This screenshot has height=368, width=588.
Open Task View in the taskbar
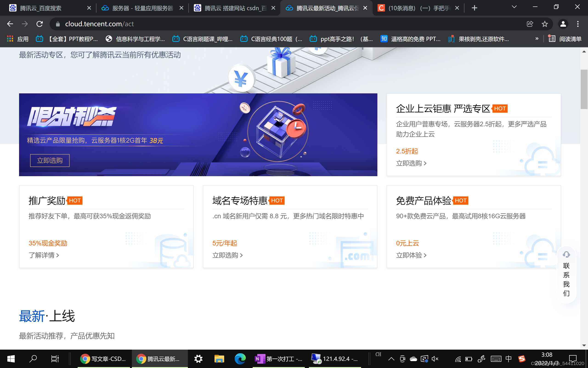pos(55,359)
